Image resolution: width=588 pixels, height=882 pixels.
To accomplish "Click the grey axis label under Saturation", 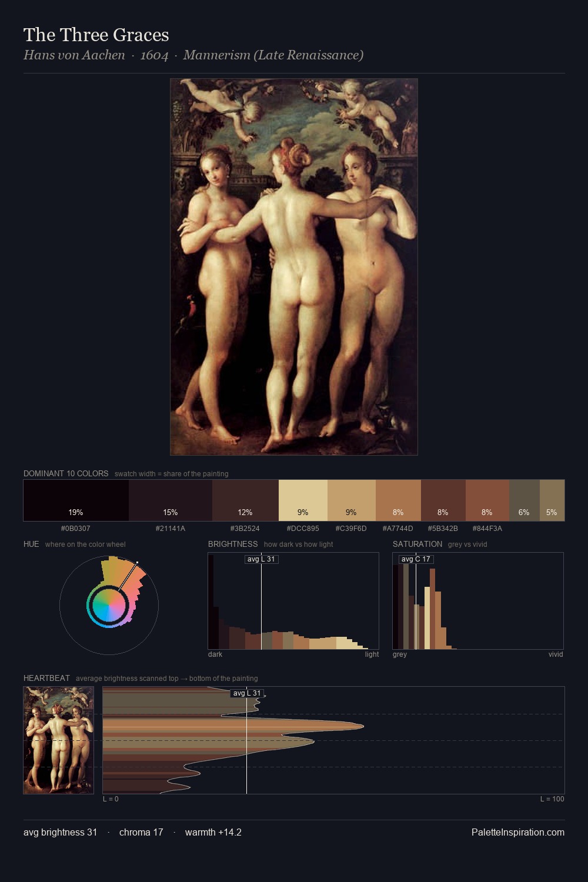I will (400, 654).
